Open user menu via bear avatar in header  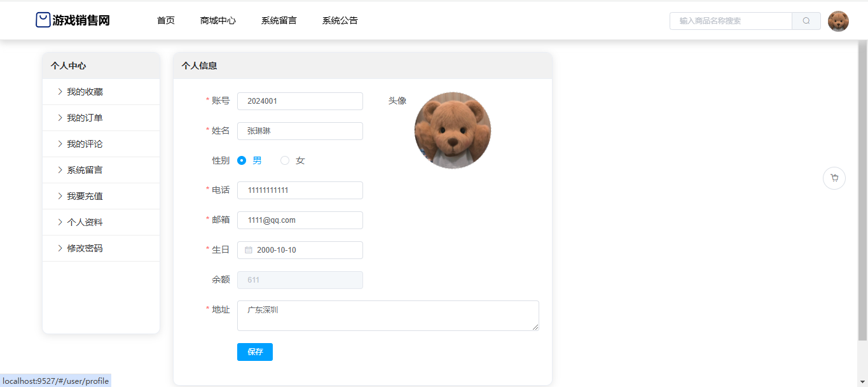[838, 21]
